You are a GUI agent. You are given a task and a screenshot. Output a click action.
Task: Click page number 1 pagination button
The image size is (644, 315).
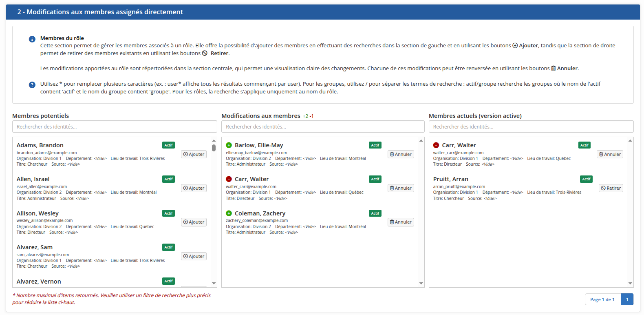tap(627, 299)
